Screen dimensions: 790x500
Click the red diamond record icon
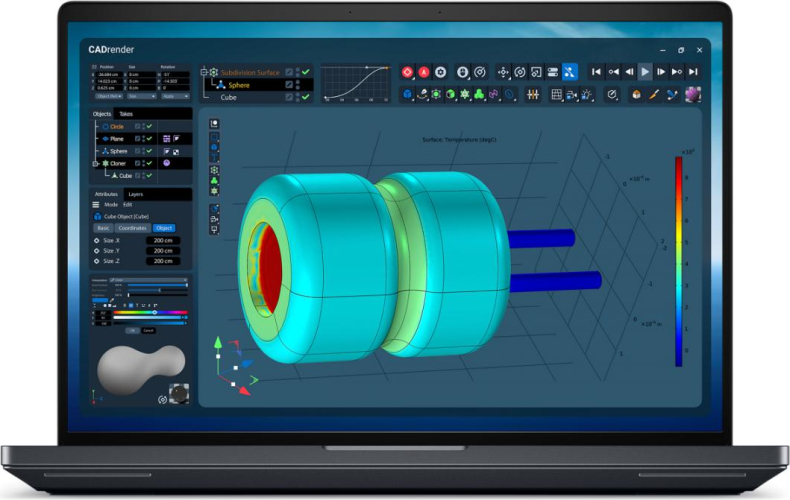pyautogui.click(x=408, y=72)
